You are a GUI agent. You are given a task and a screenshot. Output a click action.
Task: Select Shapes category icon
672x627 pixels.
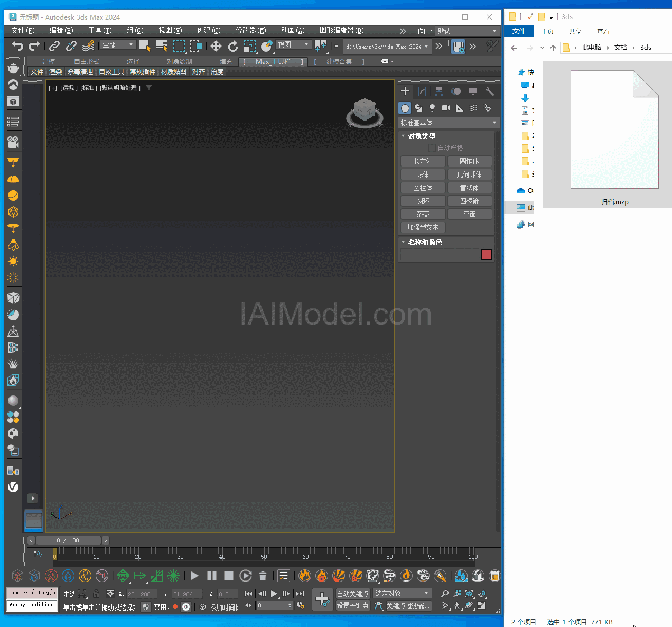[418, 108]
